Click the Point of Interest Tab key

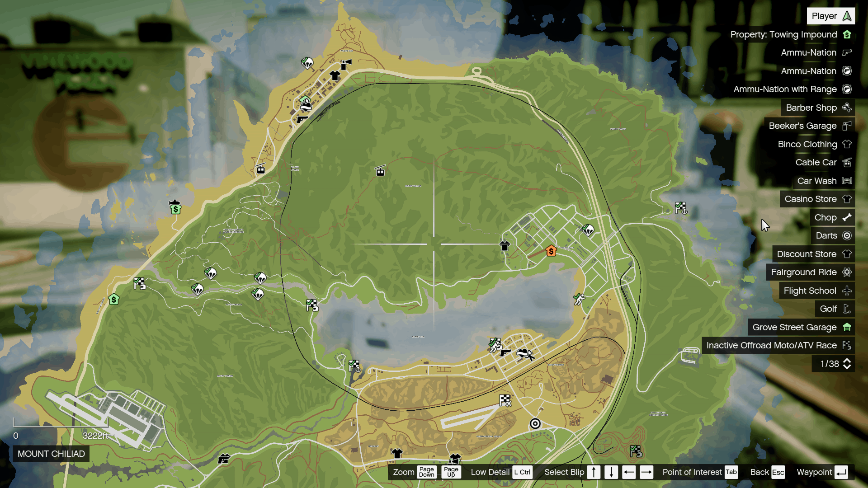point(731,472)
